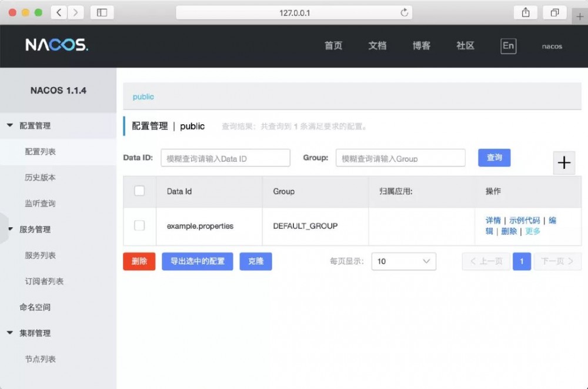Open the 文档 menu item
Image resolution: width=588 pixels, height=389 pixels.
point(377,46)
